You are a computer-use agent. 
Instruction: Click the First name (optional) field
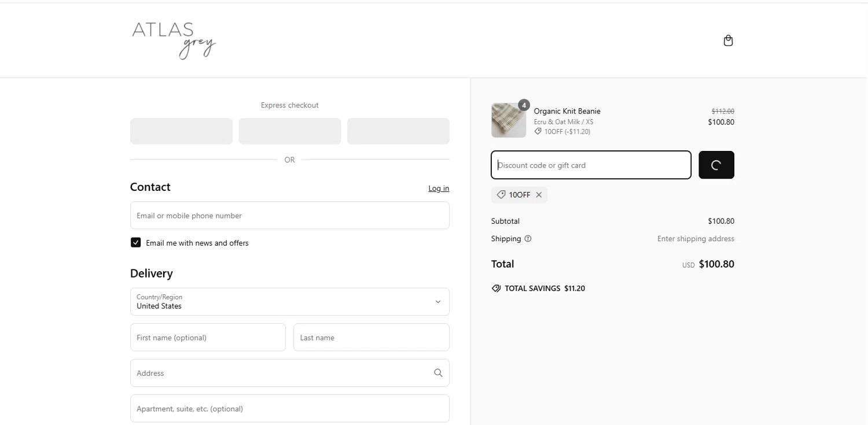pos(208,337)
